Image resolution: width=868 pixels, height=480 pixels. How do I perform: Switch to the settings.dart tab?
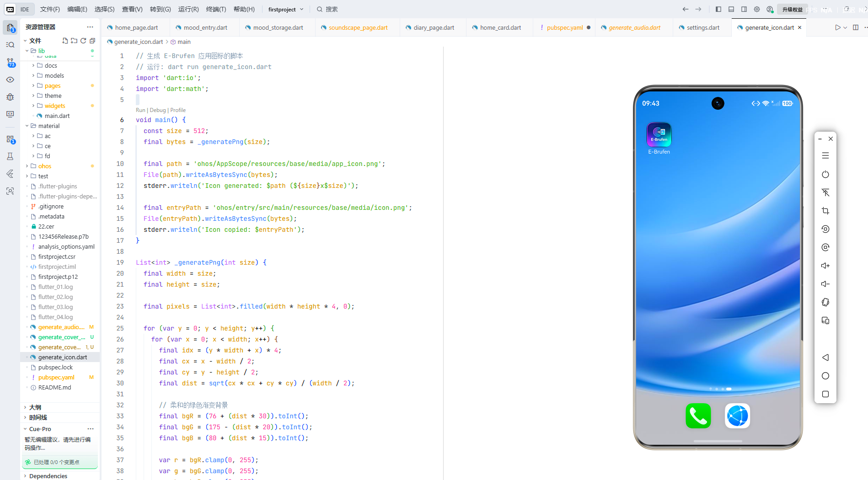coord(703,27)
